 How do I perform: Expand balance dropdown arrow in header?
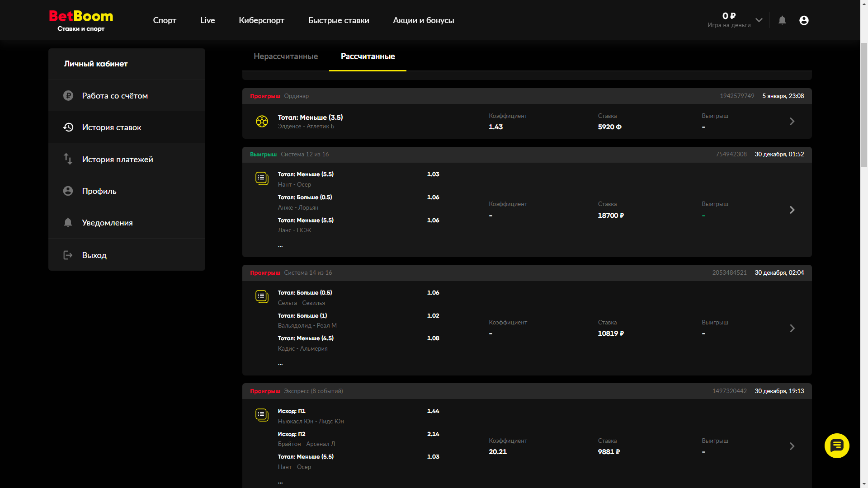[x=759, y=20]
